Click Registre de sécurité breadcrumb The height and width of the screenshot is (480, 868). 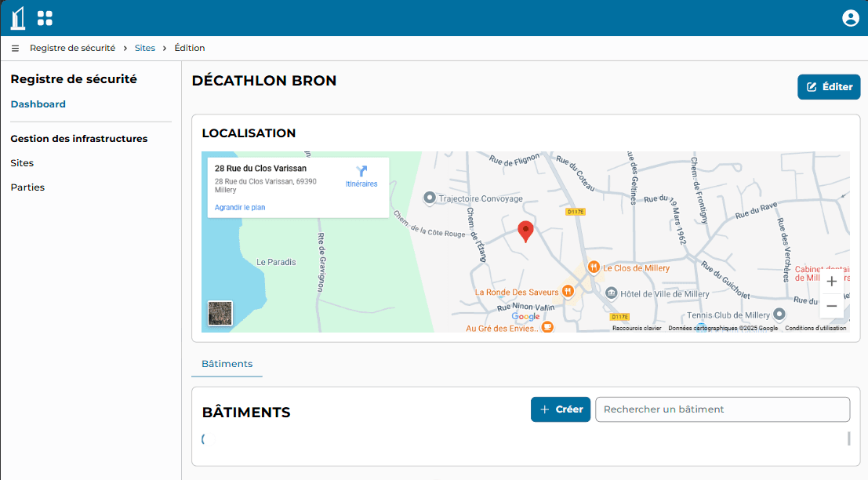(72, 48)
